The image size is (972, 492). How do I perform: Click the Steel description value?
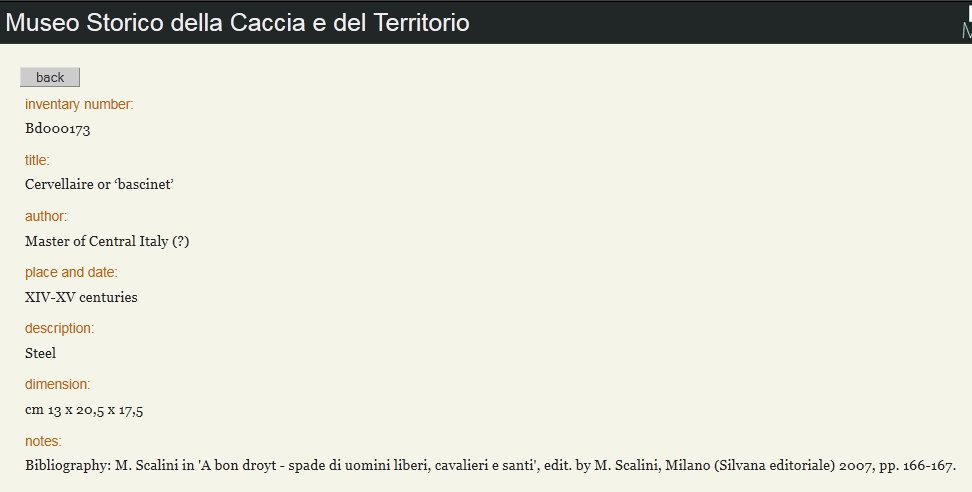click(40, 353)
